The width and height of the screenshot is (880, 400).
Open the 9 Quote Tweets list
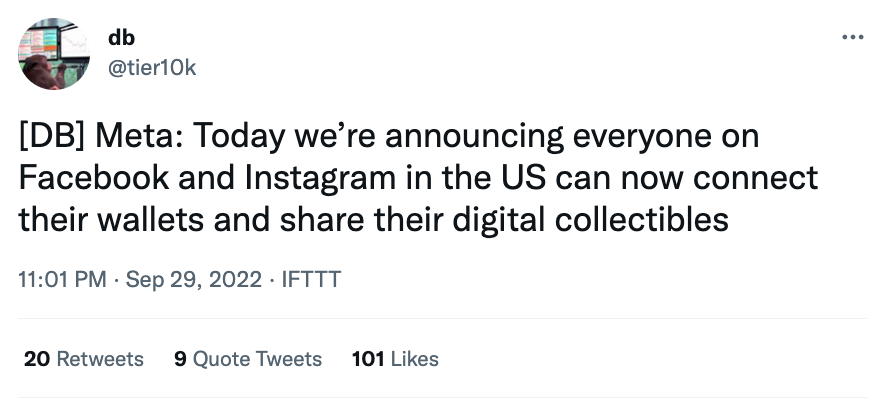pyautogui.click(x=248, y=358)
